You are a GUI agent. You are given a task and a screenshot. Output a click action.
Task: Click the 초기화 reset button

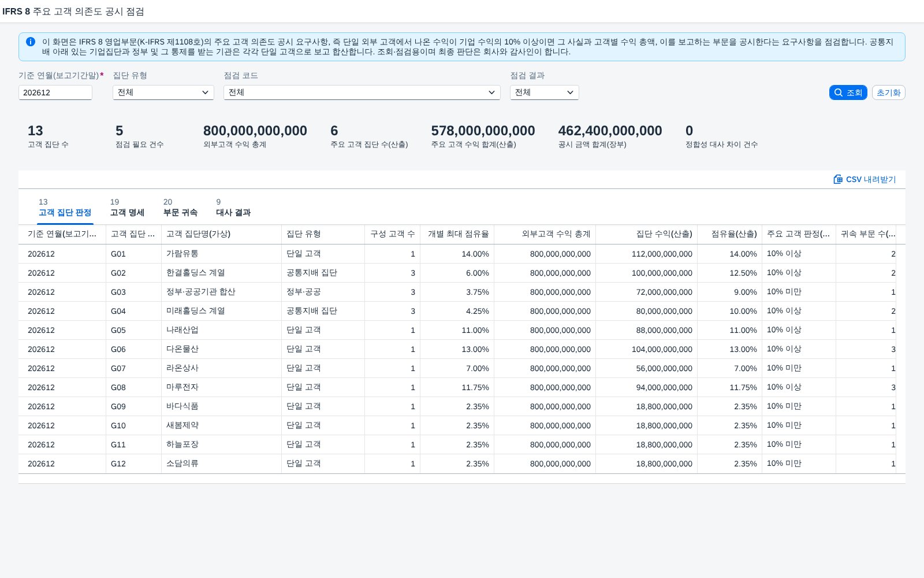point(888,92)
